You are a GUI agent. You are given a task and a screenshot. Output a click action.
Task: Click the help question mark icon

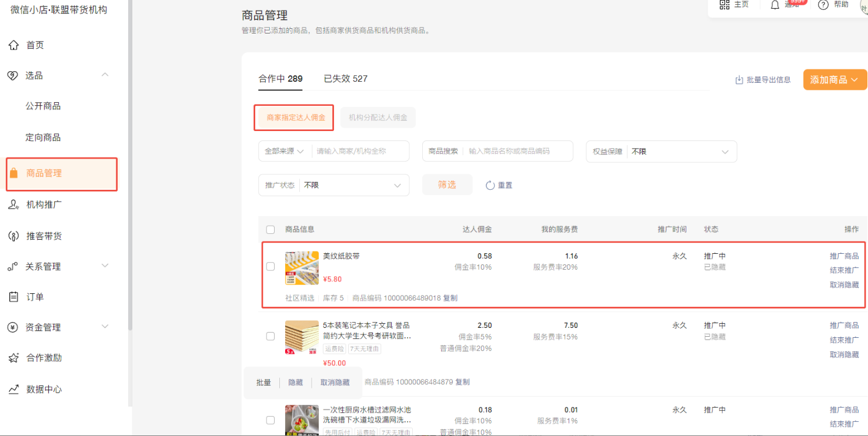point(823,5)
